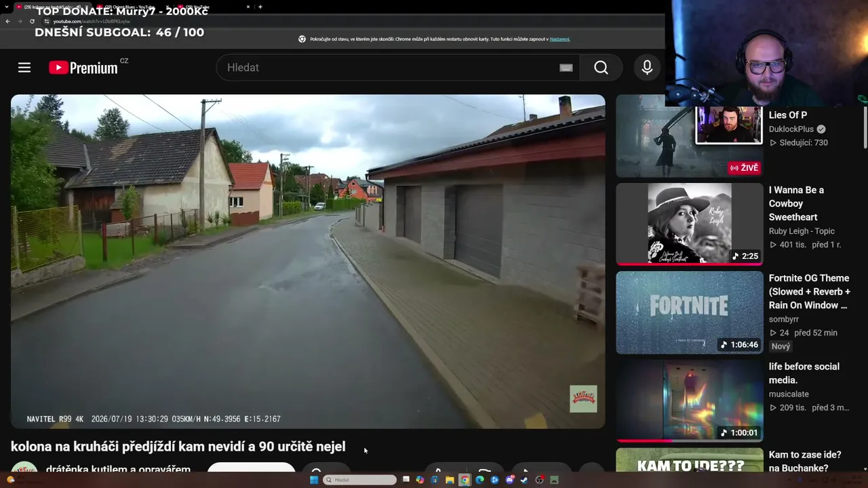Click the Chrome address bar URL
This screenshot has height=488, width=868.
(x=92, y=21)
